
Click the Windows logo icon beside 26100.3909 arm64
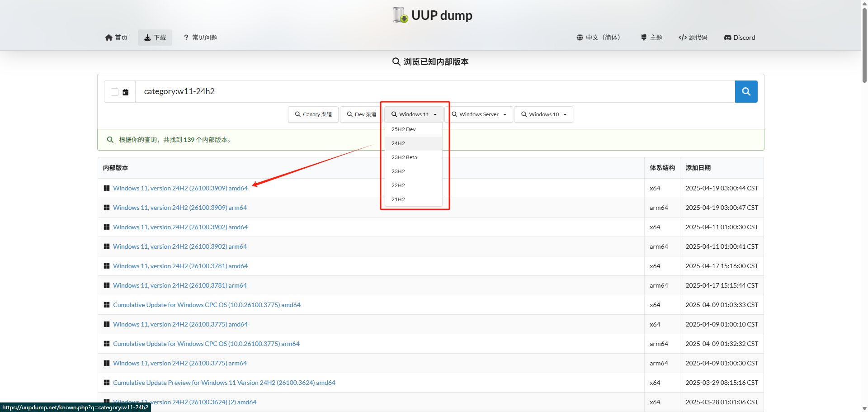(x=107, y=208)
